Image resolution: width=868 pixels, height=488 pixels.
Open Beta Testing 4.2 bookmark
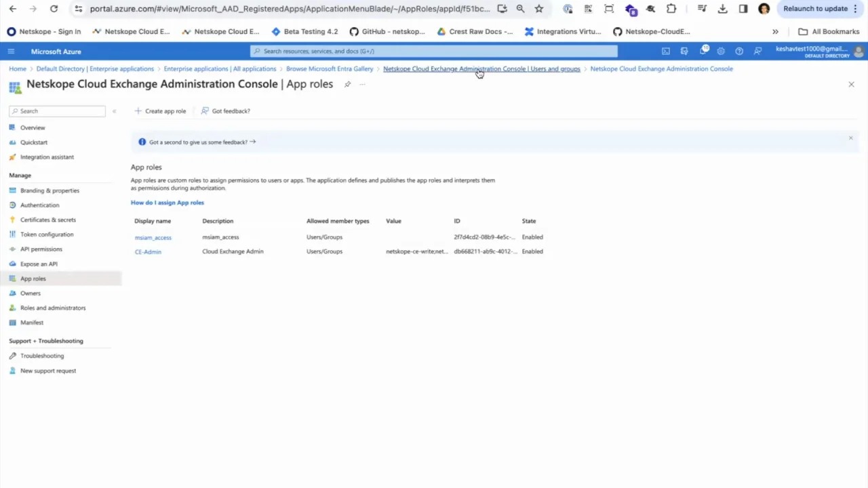(304, 31)
